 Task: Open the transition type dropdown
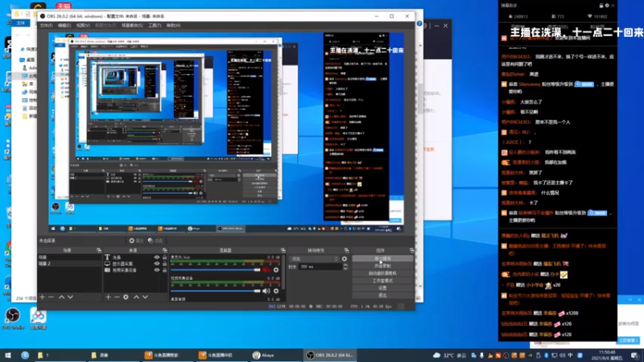pos(314,259)
